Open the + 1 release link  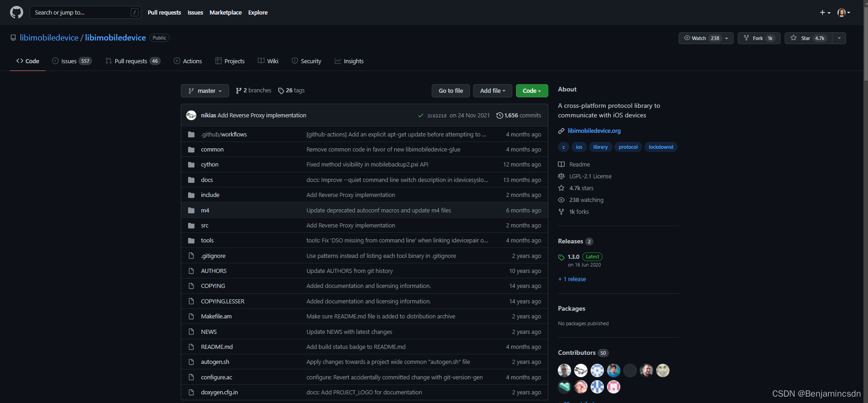click(572, 279)
